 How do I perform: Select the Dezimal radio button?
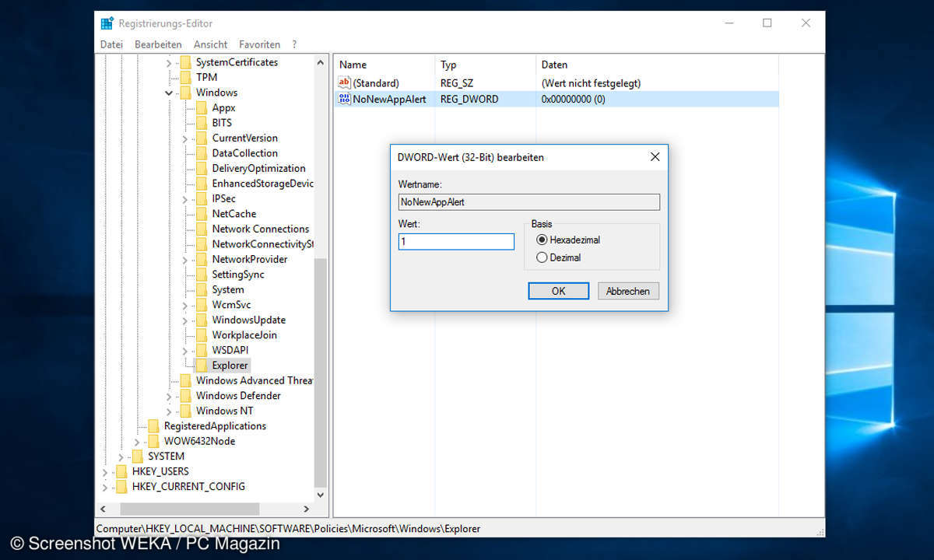542,257
